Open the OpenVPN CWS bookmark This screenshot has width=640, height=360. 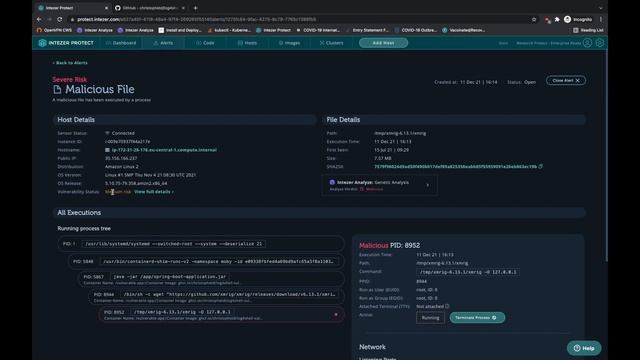[54, 30]
